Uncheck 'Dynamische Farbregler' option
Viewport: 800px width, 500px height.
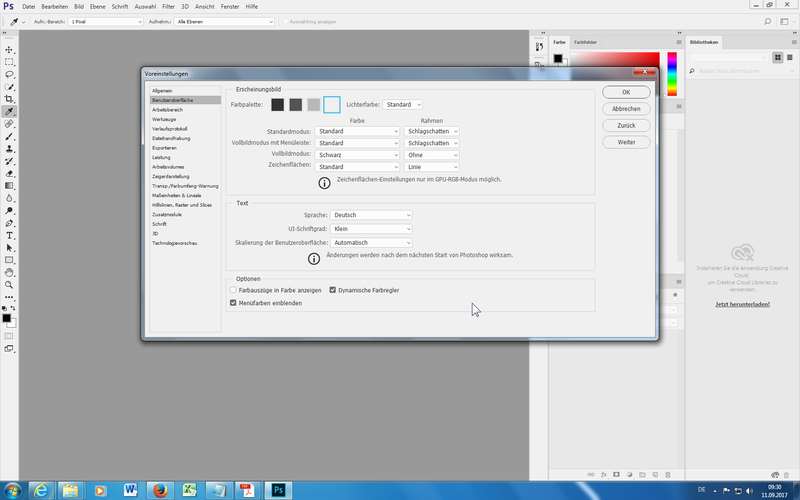point(333,290)
